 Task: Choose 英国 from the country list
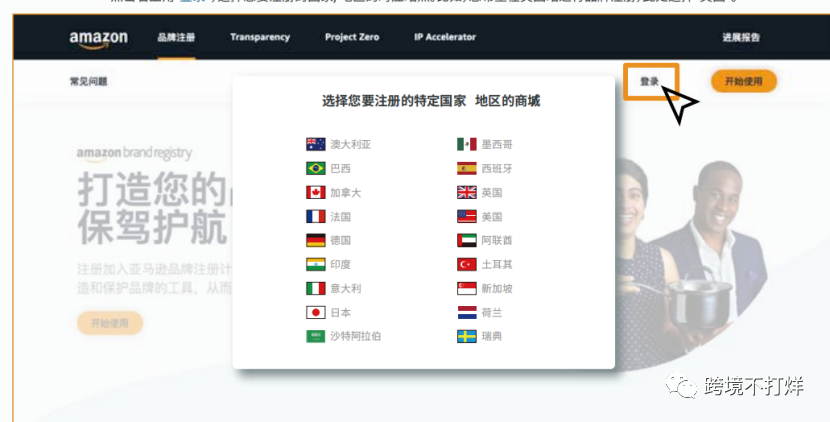492,192
